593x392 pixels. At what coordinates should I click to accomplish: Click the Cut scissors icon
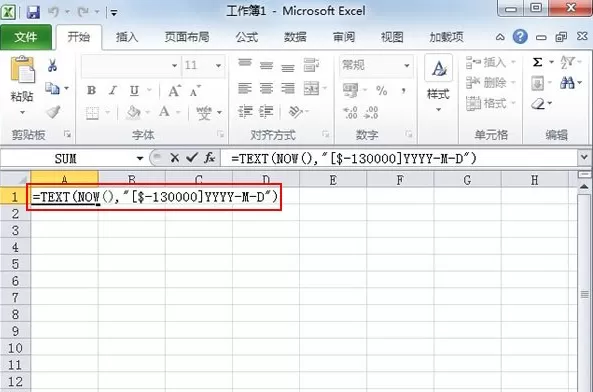[x=52, y=65]
